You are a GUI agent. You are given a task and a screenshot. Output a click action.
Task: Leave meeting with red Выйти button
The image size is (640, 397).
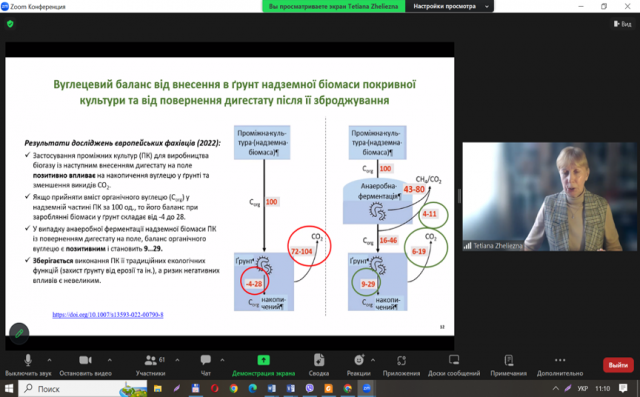coord(618,365)
